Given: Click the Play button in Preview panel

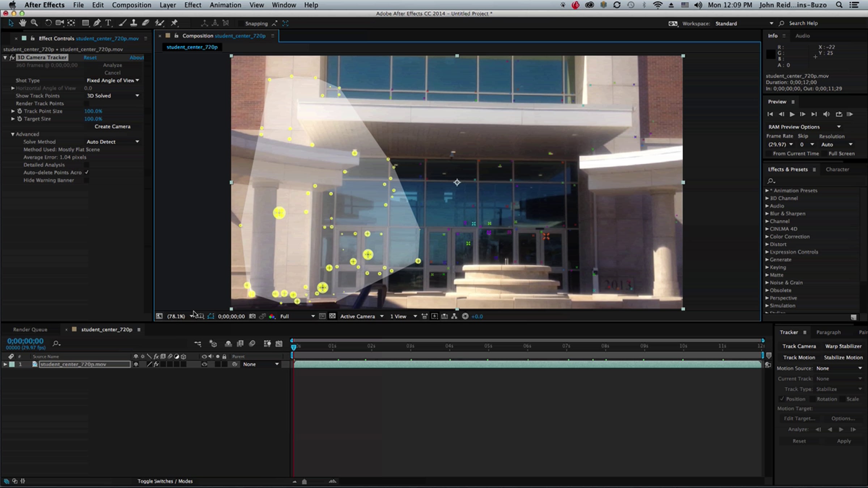Looking at the screenshot, I should click(x=792, y=114).
